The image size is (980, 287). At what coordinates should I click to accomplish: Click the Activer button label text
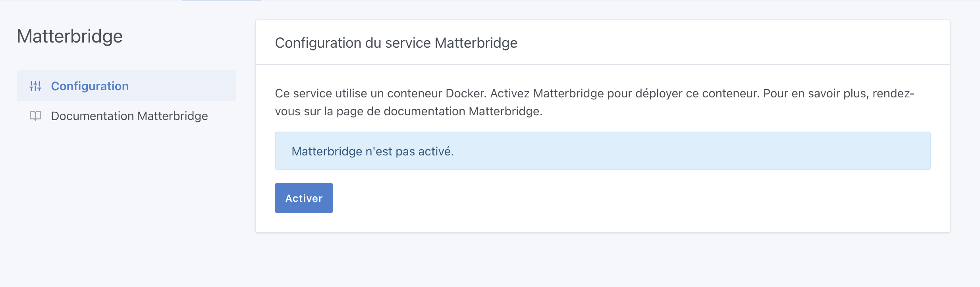(x=304, y=198)
